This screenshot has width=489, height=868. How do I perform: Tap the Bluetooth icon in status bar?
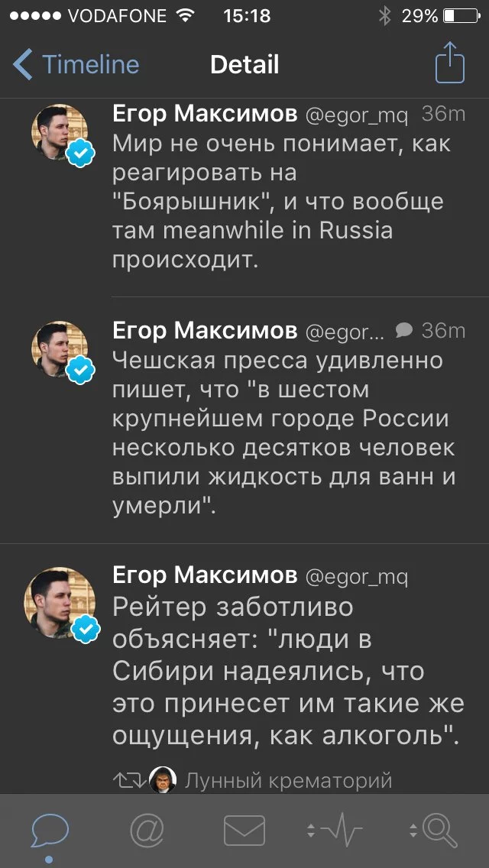(384, 15)
